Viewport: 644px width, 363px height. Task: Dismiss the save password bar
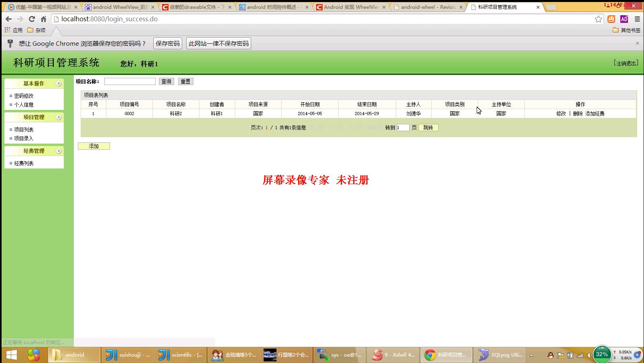(x=637, y=43)
